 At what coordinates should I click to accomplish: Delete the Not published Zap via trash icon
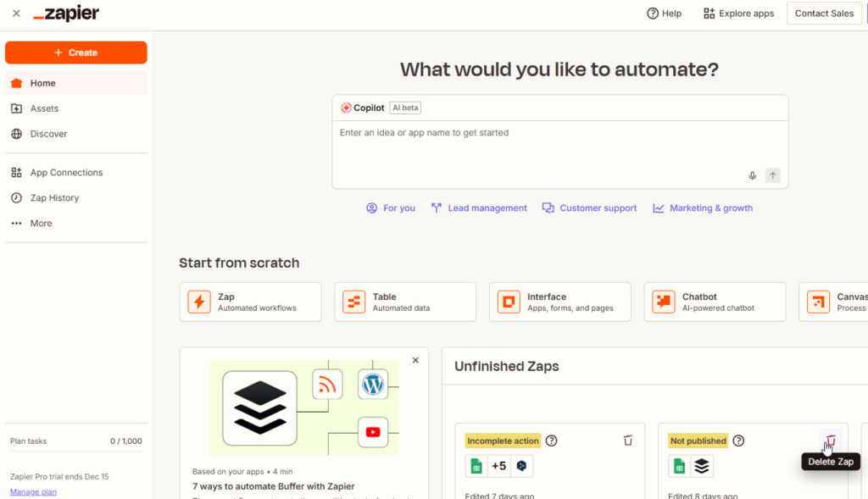point(831,441)
